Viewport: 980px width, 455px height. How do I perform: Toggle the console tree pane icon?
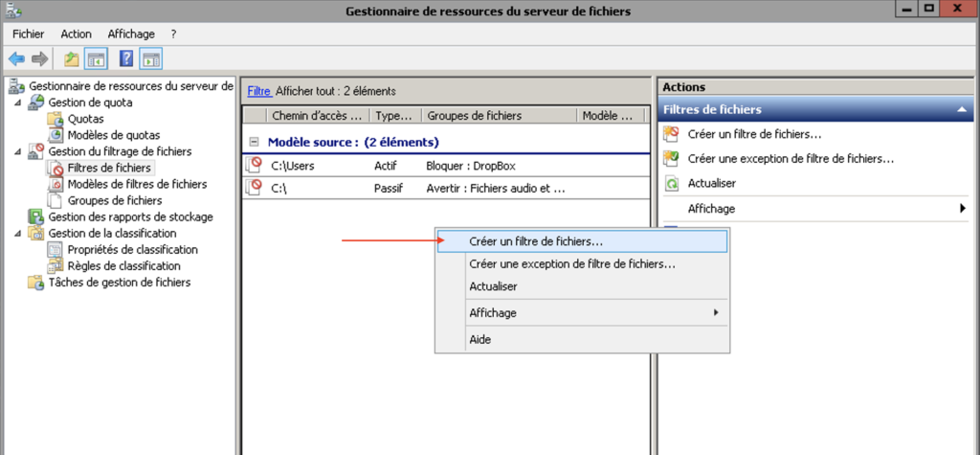[x=97, y=59]
